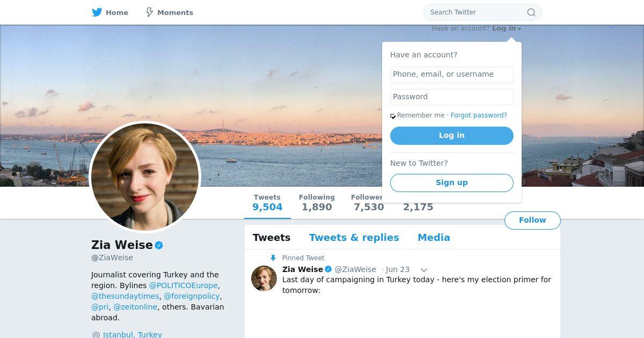Click the small avatar in pinned tweet

[264, 278]
